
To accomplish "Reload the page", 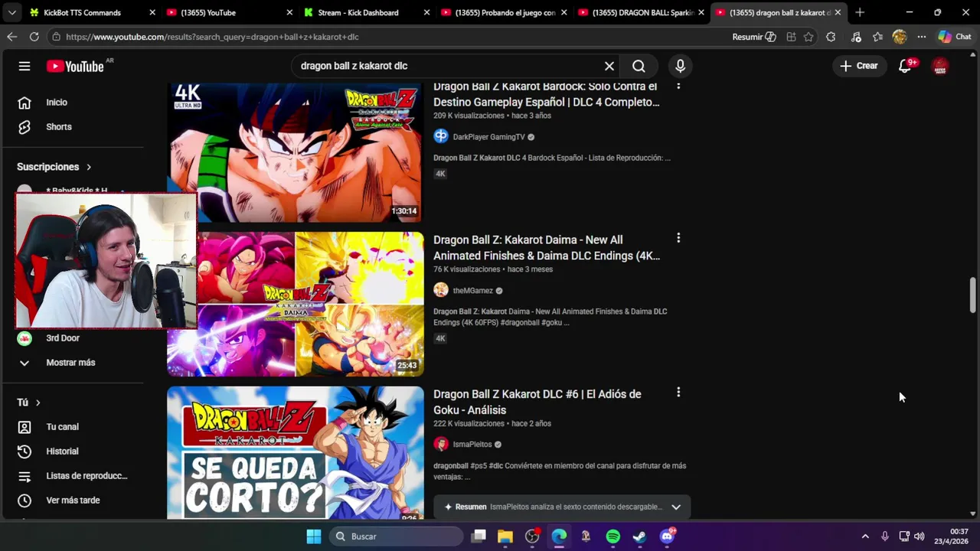I will (34, 37).
